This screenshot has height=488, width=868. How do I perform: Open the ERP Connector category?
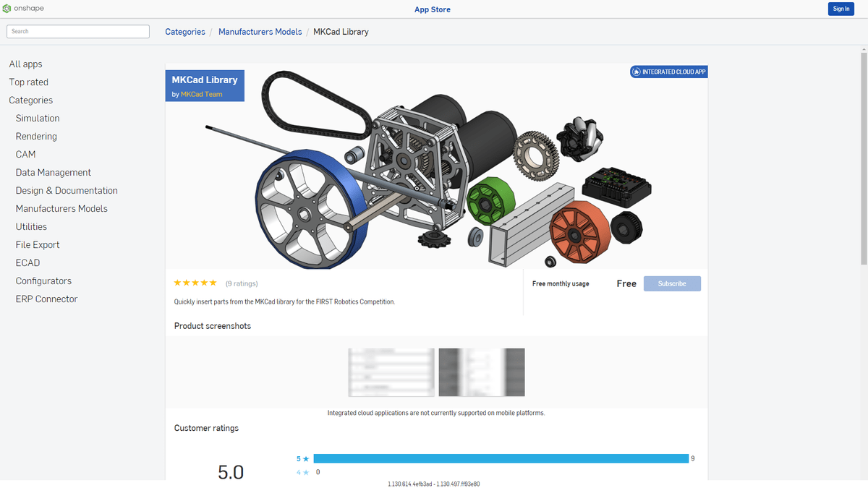pos(46,299)
